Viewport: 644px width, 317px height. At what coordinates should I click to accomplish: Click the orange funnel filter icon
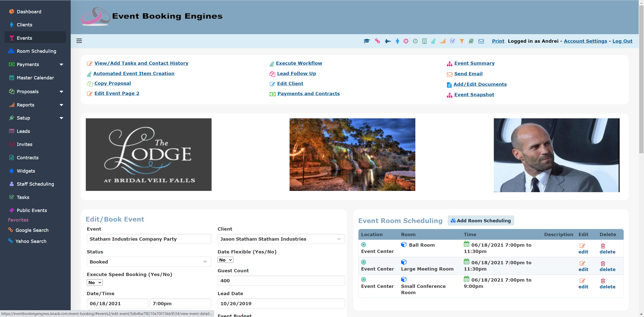[x=462, y=41]
